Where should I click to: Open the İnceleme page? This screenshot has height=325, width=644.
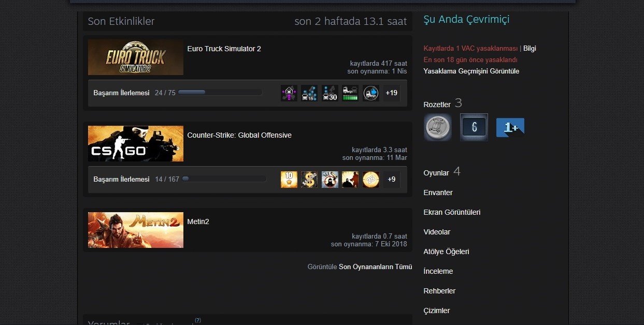(x=438, y=271)
